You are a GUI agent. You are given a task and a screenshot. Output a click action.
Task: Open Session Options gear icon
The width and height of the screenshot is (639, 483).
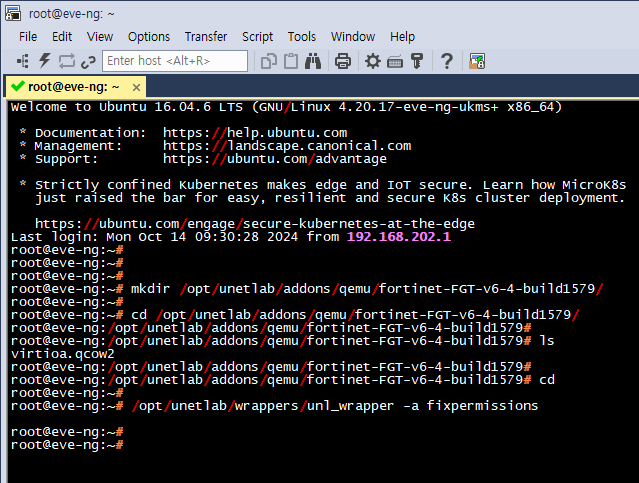pyautogui.click(x=372, y=61)
